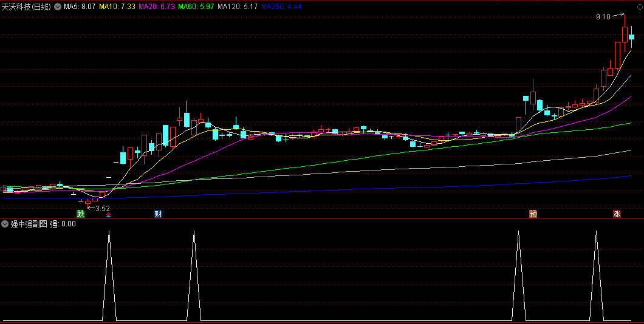Click the green 跌 event marker
This screenshot has width=644, height=324.
pyautogui.click(x=80, y=214)
